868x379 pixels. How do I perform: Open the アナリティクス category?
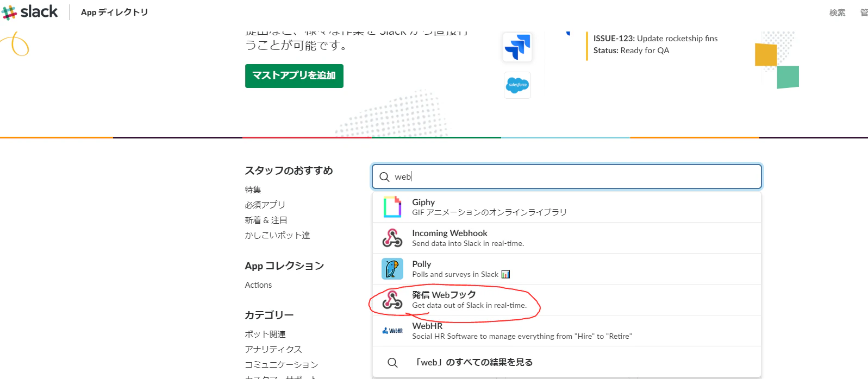tap(273, 349)
